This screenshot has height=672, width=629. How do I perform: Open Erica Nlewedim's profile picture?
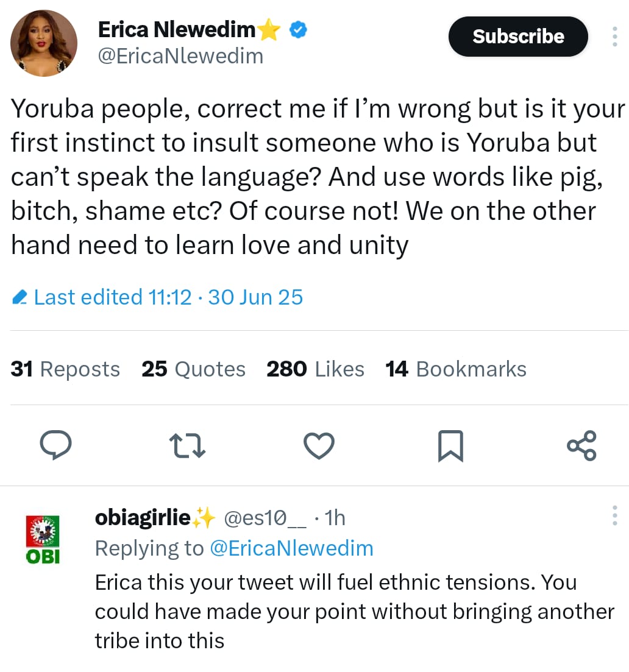tap(44, 43)
